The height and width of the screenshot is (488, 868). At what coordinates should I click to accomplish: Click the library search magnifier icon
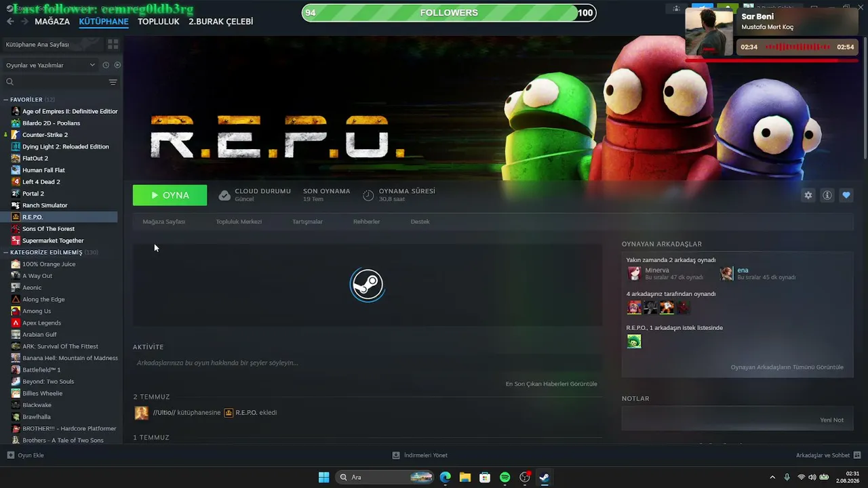coord(10,82)
